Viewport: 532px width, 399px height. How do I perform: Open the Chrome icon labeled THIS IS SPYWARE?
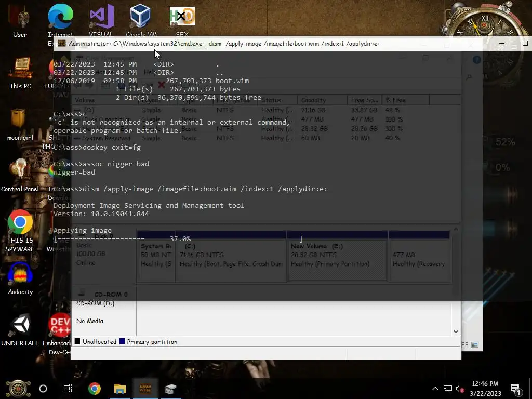click(x=20, y=231)
